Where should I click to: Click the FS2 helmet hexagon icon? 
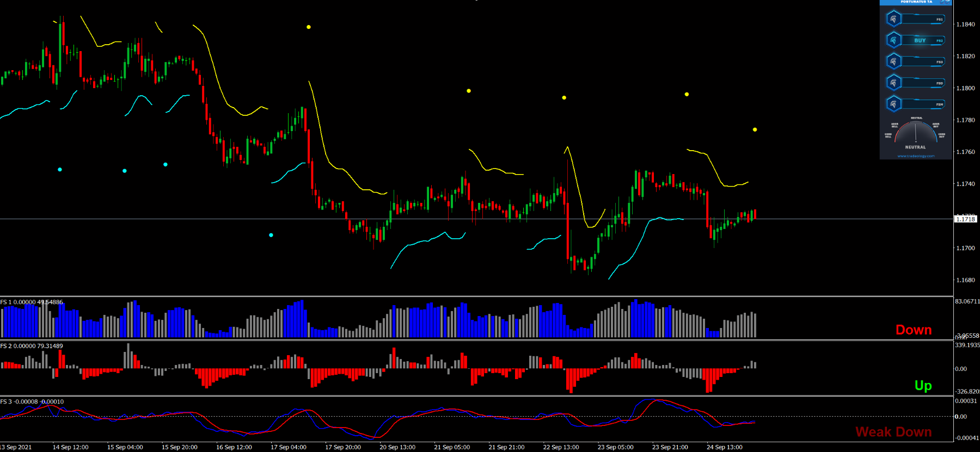[893, 40]
